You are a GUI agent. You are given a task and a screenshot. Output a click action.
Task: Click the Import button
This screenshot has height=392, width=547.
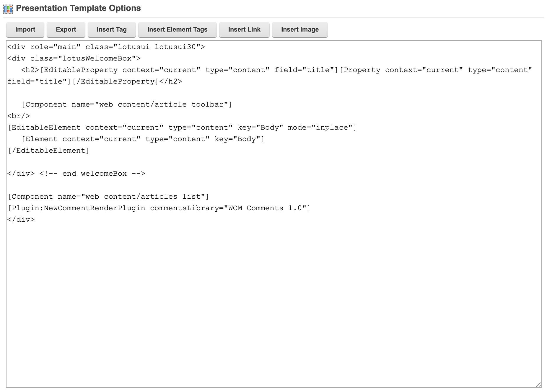tap(25, 30)
